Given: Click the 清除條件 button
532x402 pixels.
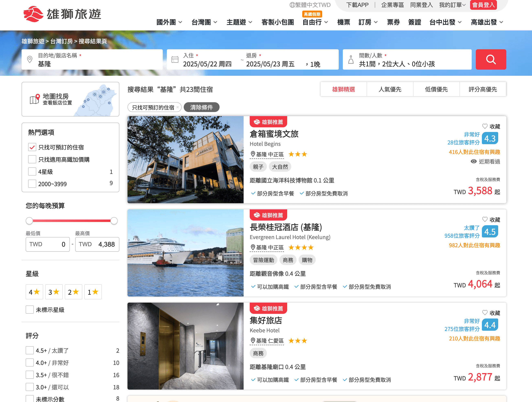Looking at the screenshot, I should [x=201, y=107].
